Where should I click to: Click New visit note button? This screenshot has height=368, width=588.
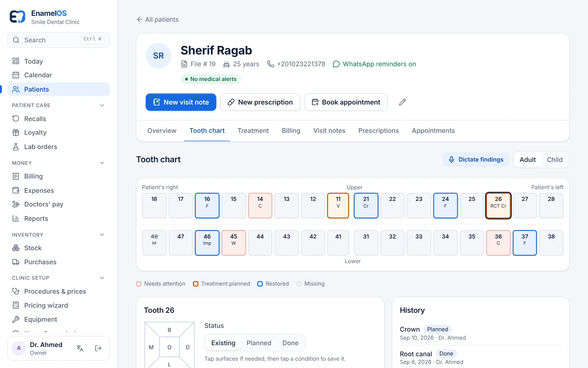point(181,102)
